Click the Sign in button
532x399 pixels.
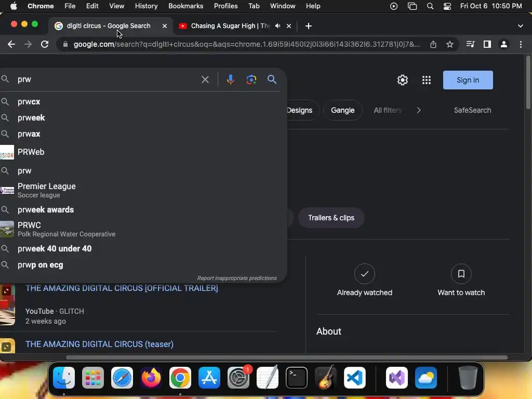click(468, 80)
